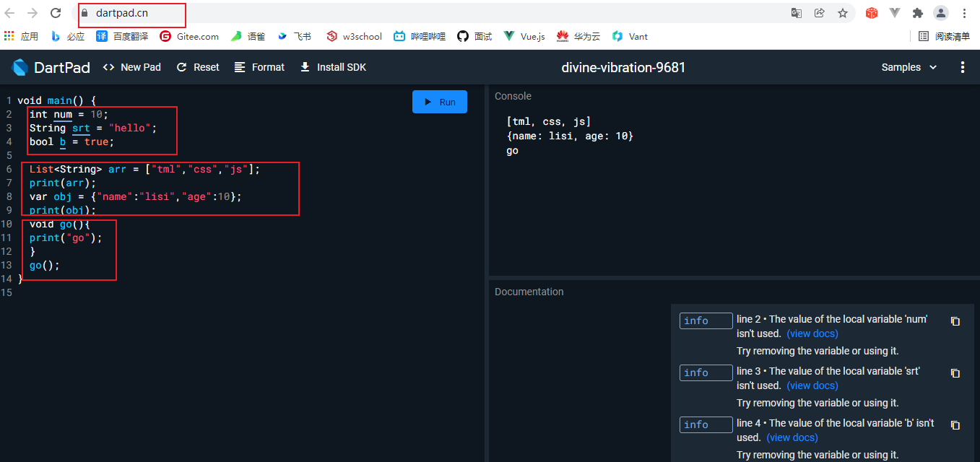
Task: Click console output '{name: lisi, age: 10}'
Action: (x=570, y=136)
